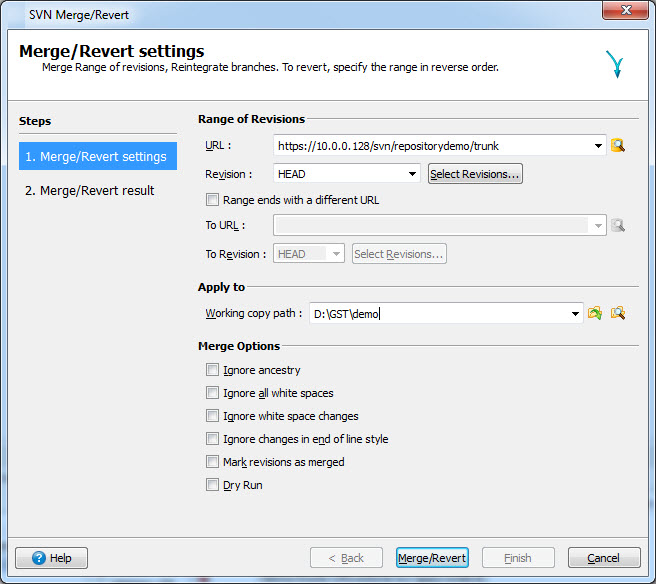
Task: Select the Merge/Revert settings step
Action: click(x=97, y=156)
